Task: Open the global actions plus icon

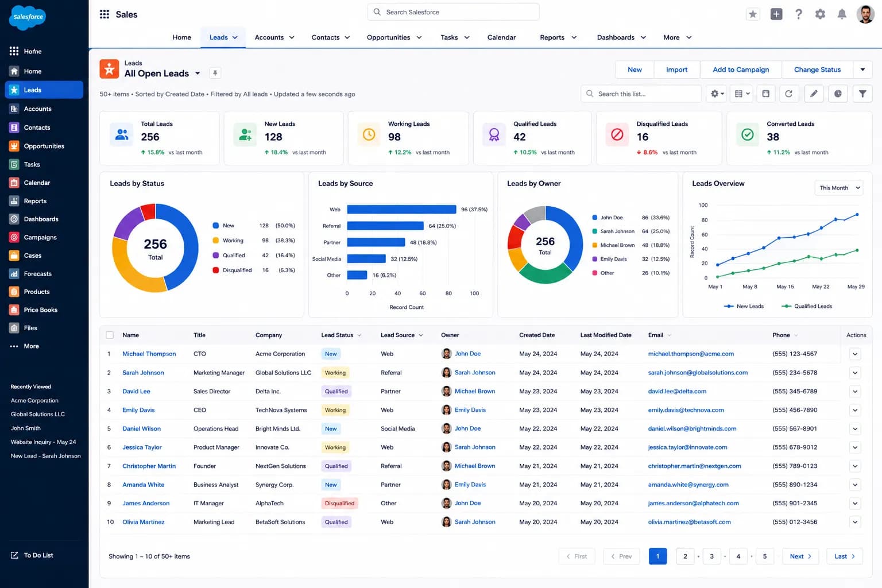Action: (x=776, y=14)
